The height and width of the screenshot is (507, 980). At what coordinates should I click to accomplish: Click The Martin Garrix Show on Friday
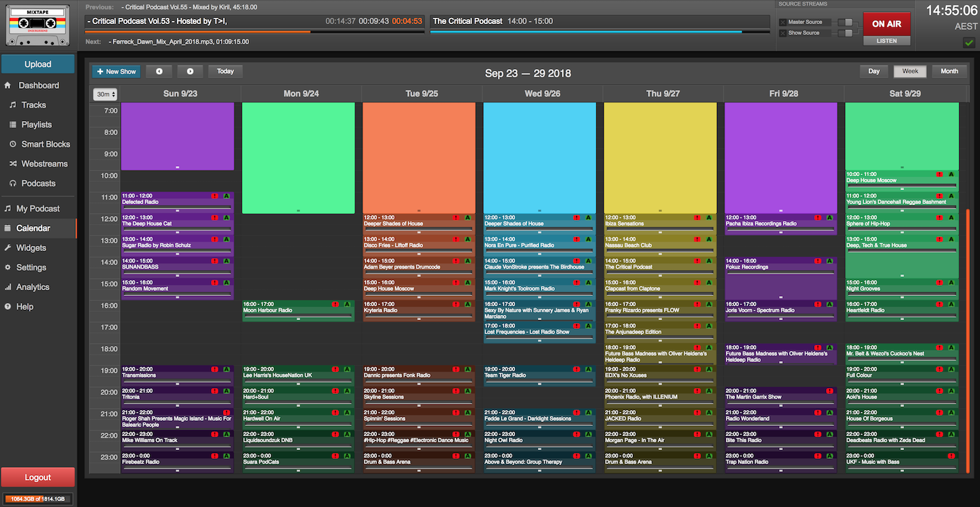(x=780, y=397)
